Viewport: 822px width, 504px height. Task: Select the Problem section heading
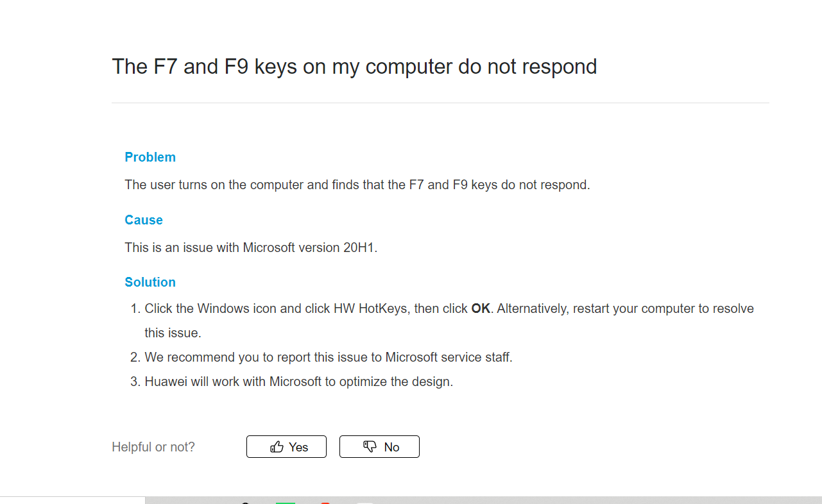(x=150, y=157)
